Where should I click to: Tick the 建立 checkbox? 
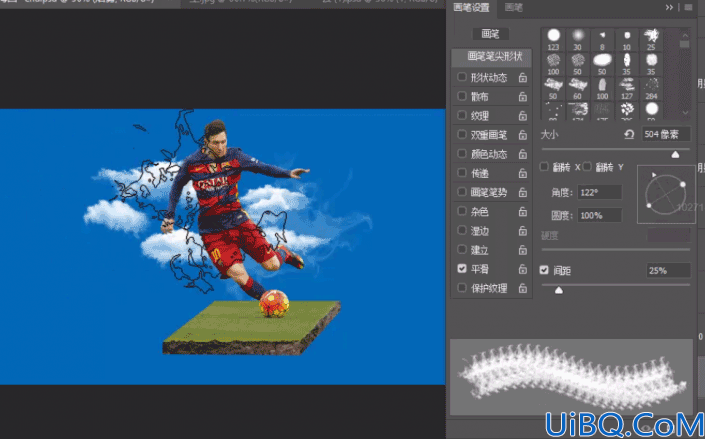[462, 249]
